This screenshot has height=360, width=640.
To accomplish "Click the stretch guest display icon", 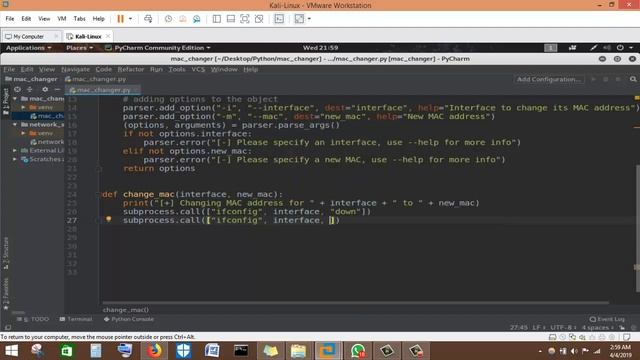I will click(x=299, y=19).
